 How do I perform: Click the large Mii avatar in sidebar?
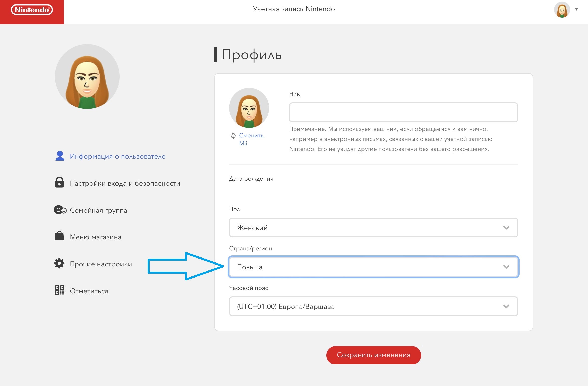point(87,77)
